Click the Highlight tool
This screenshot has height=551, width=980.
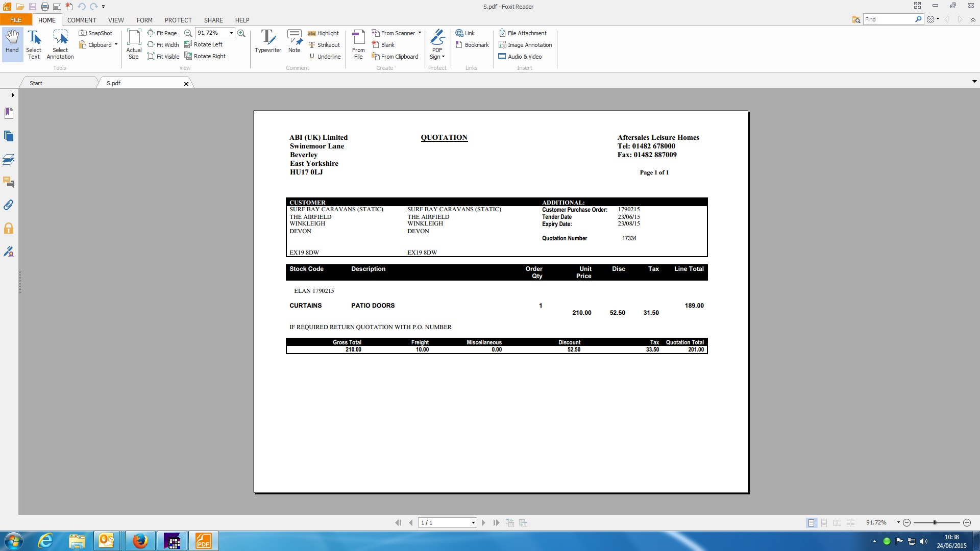click(x=323, y=33)
